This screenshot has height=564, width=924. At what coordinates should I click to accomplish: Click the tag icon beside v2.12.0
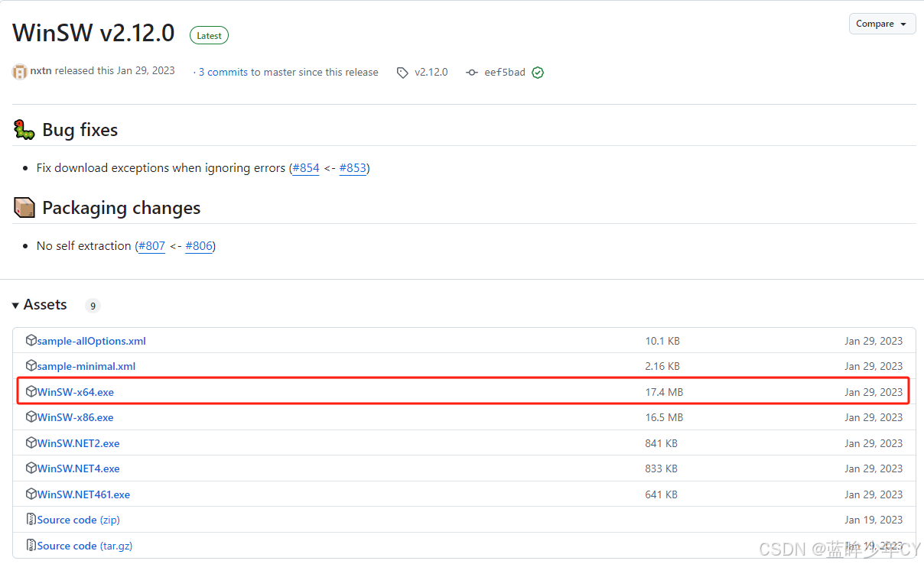pos(402,73)
